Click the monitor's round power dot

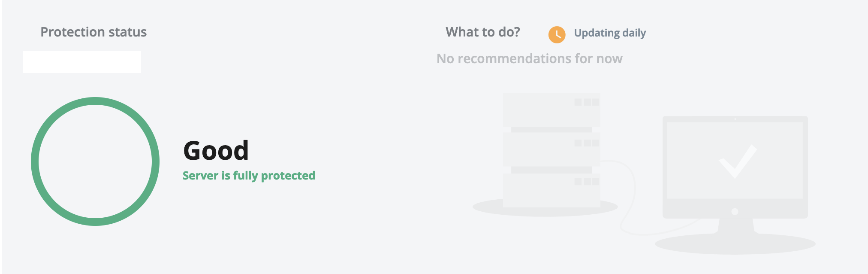point(735,211)
